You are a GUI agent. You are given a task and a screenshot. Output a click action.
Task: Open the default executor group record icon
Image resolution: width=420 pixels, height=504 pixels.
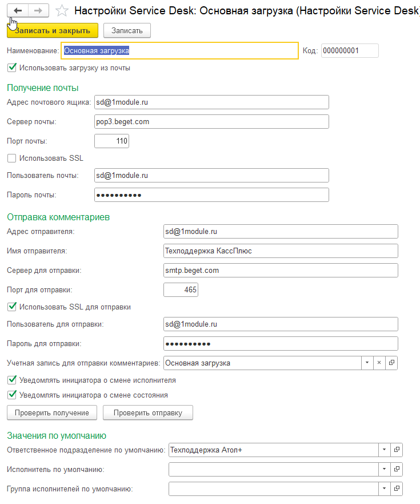click(x=397, y=489)
